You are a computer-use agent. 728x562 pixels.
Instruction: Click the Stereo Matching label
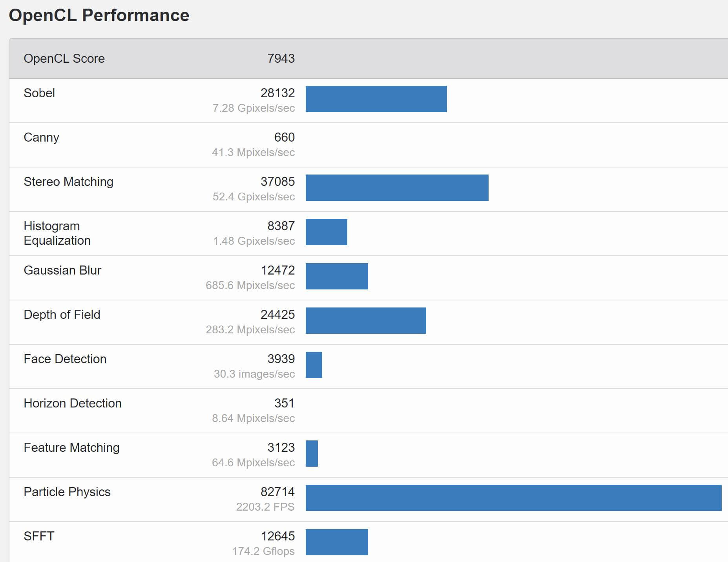coord(68,182)
